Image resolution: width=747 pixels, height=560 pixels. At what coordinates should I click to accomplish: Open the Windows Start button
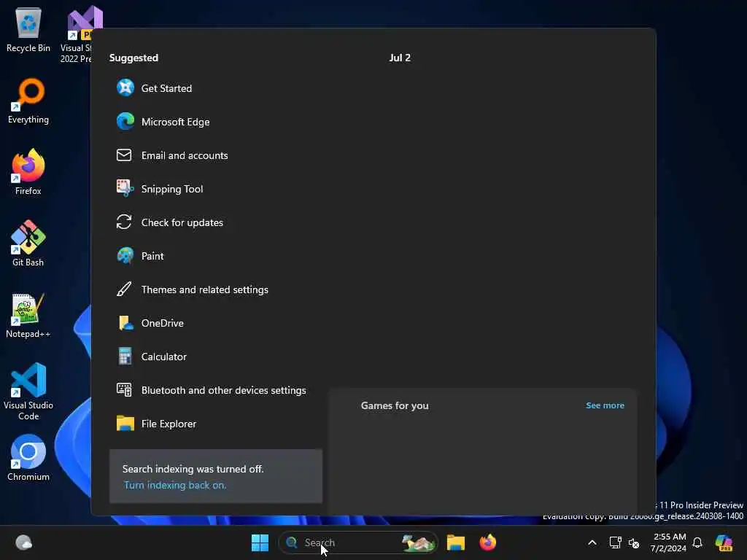(x=260, y=542)
